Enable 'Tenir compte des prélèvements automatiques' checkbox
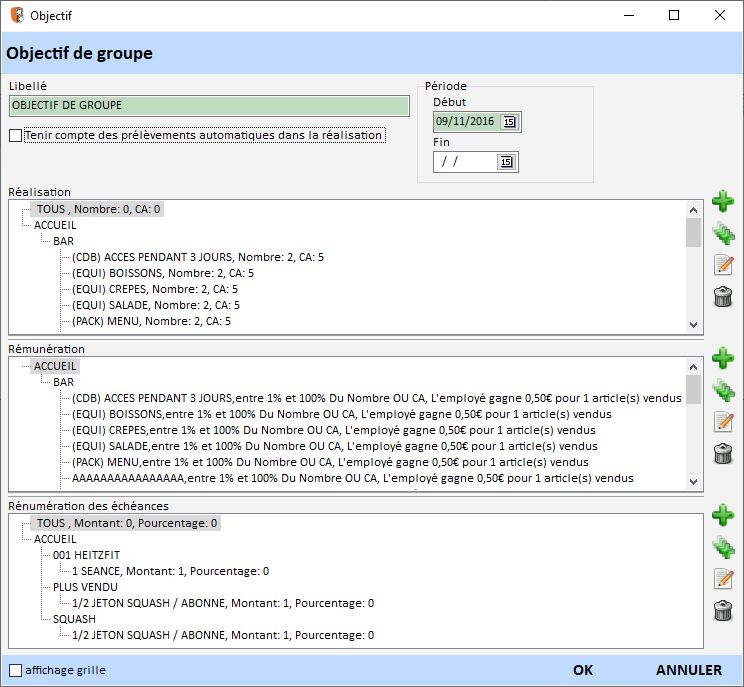 point(15,136)
